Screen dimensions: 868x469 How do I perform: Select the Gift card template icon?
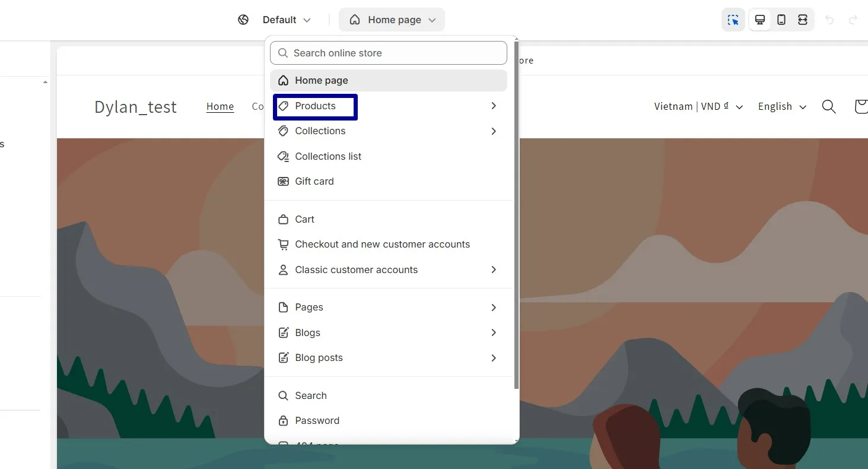click(284, 182)
